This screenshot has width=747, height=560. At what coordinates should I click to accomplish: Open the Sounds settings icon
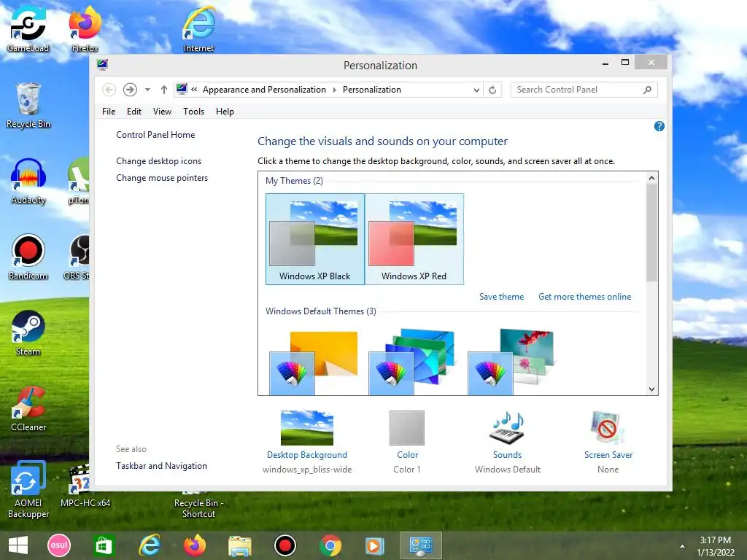[508, 427]
